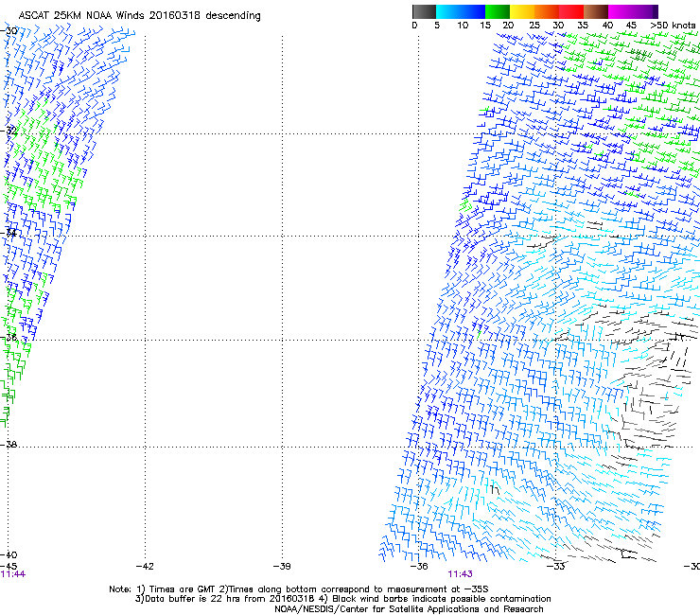This screenshot has width=700, height=615.
Task: Click the purple '11:43' swath time label
Action: click(x=461, y=574)
